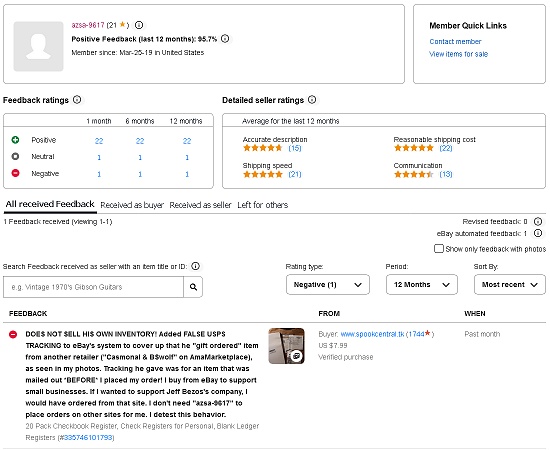Screen dimensions: 550x450
Task: Click the feedback search input field
Action: click(x=93, y=287)
